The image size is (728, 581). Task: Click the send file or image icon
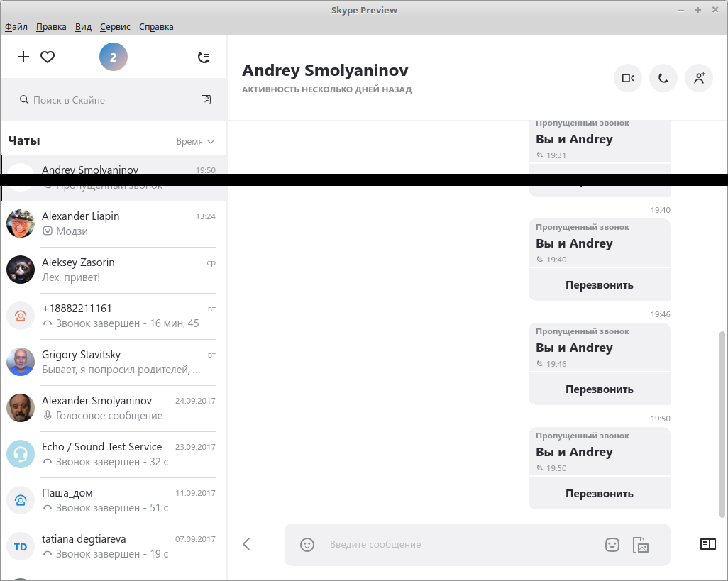click(x=641, y=544)
